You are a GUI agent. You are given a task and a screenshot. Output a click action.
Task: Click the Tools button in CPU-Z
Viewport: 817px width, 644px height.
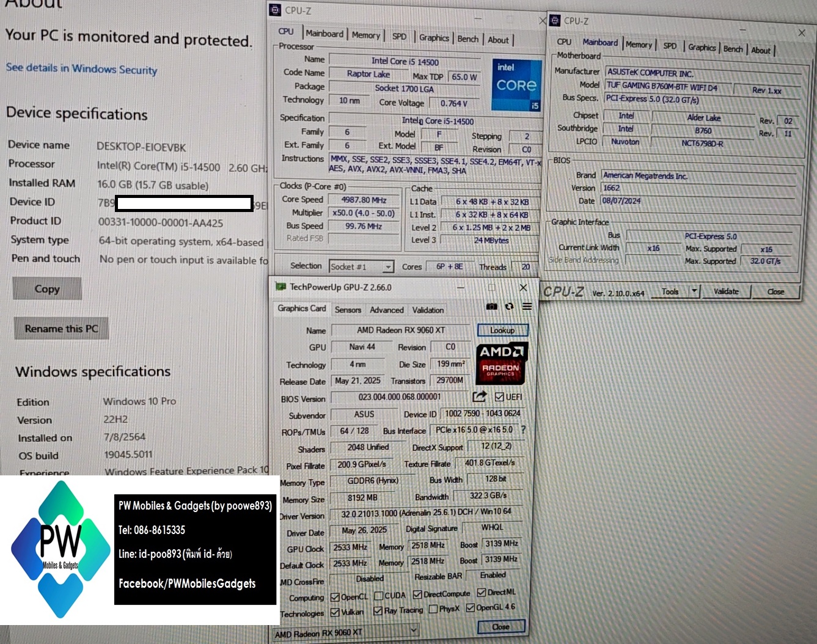pyautogui.click(x=670, y=291)
